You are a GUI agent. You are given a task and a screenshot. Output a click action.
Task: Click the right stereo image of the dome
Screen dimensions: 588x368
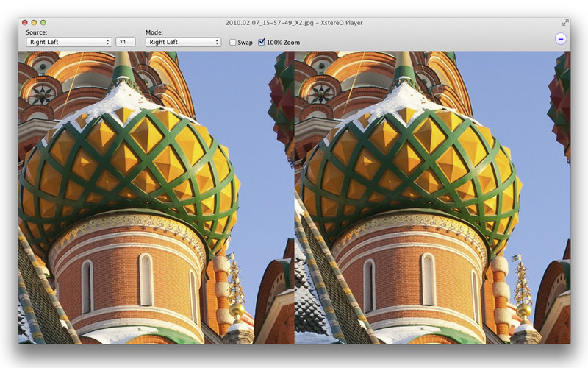click(x=432, y=197)
